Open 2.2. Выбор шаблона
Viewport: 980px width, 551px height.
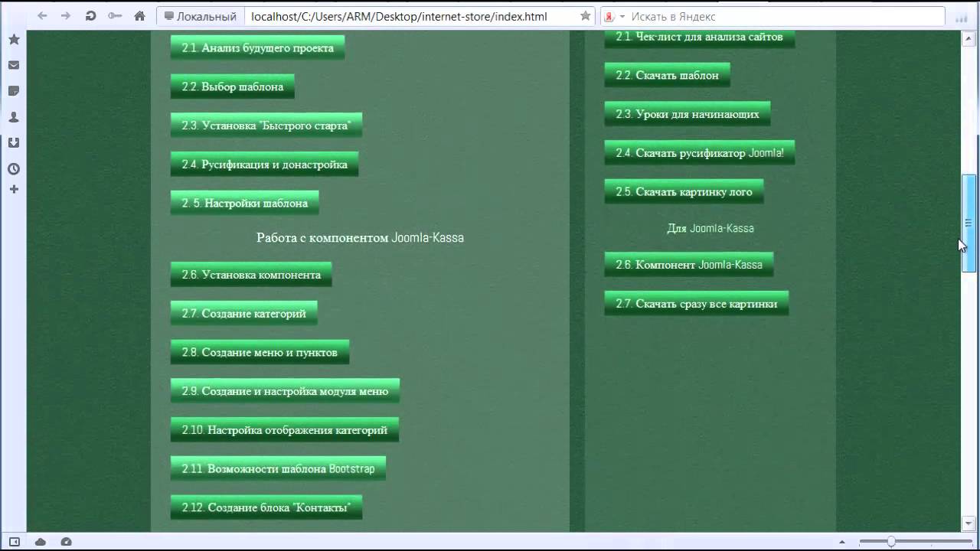click(x=232, y=86)
